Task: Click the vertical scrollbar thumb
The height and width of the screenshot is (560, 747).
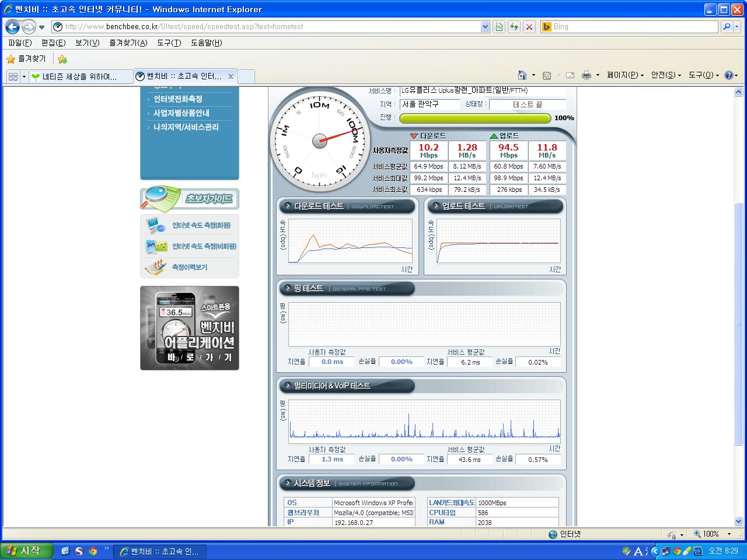Action: [738, 324]
